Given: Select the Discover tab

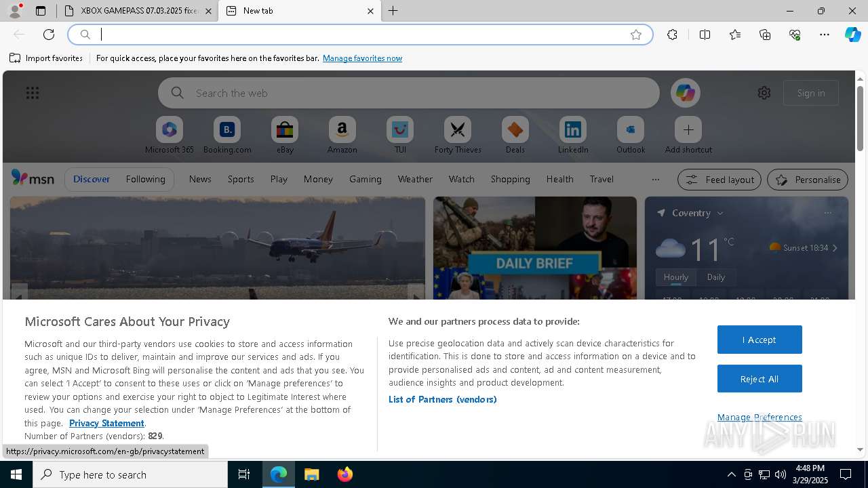Looking at the screenshot, I should (x=92, y=179).
